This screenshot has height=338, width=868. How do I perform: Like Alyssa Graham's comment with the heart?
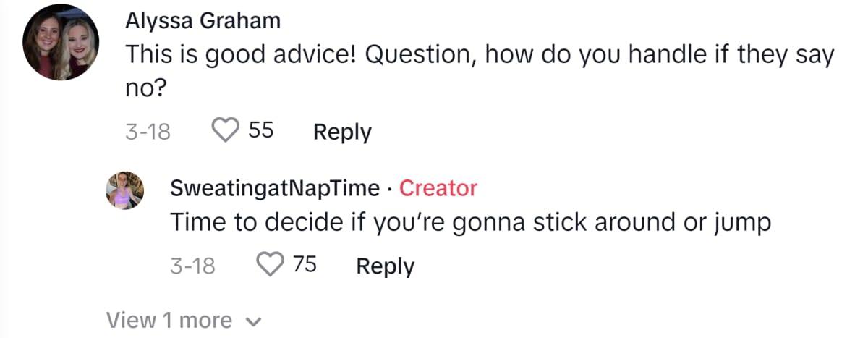point(225,131)
